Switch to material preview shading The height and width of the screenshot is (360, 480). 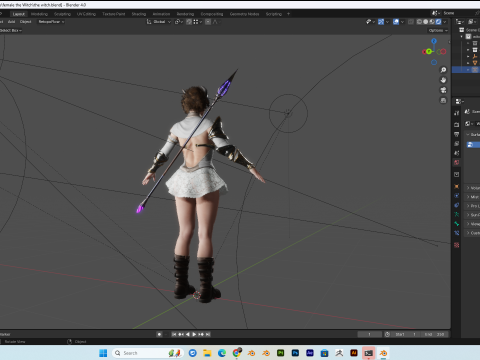432,22
